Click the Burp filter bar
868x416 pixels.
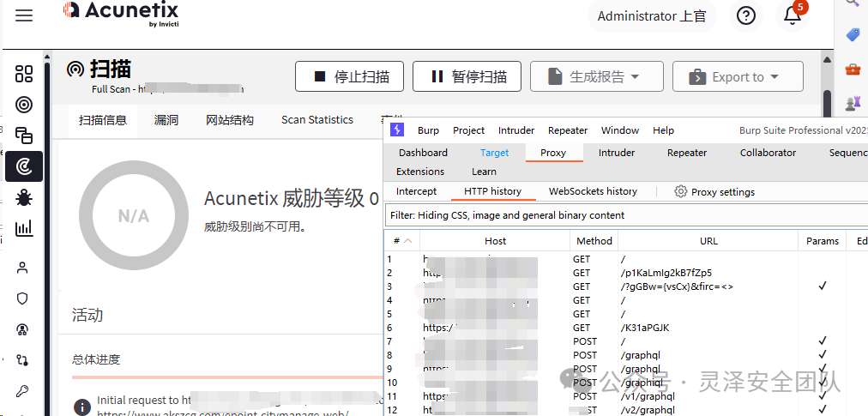click(x=626, y=215)
